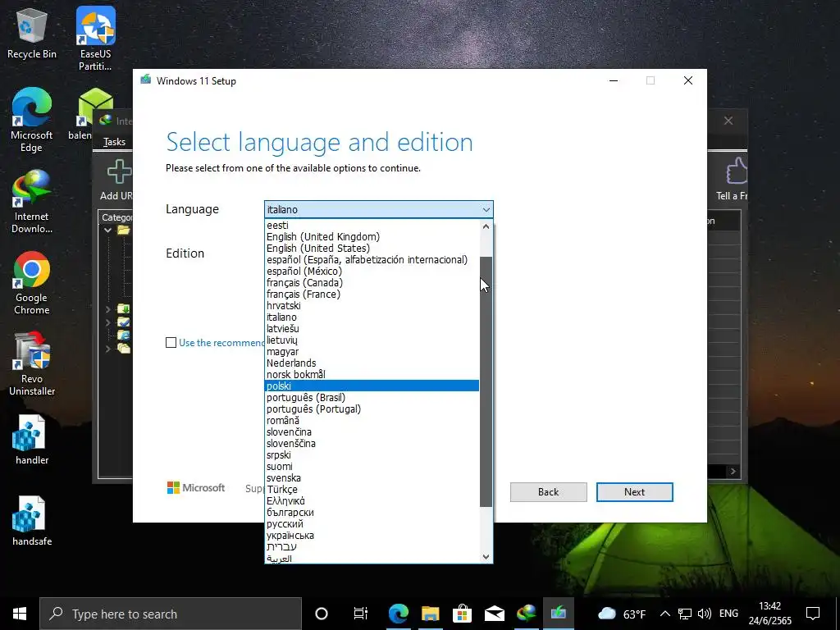Viewport: 840px width, 630px height.
Task: Click Windows 11 Setup taskbar icon
Action: click(x=558, y=614)
